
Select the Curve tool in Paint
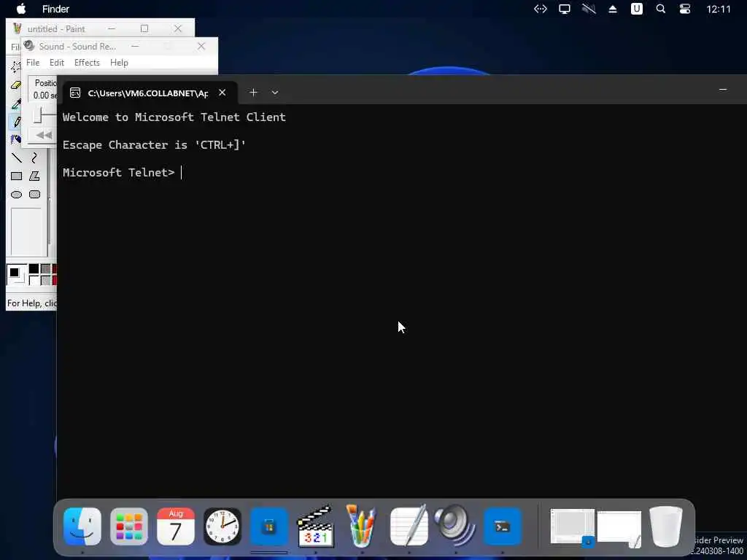(x=34, y=157)
